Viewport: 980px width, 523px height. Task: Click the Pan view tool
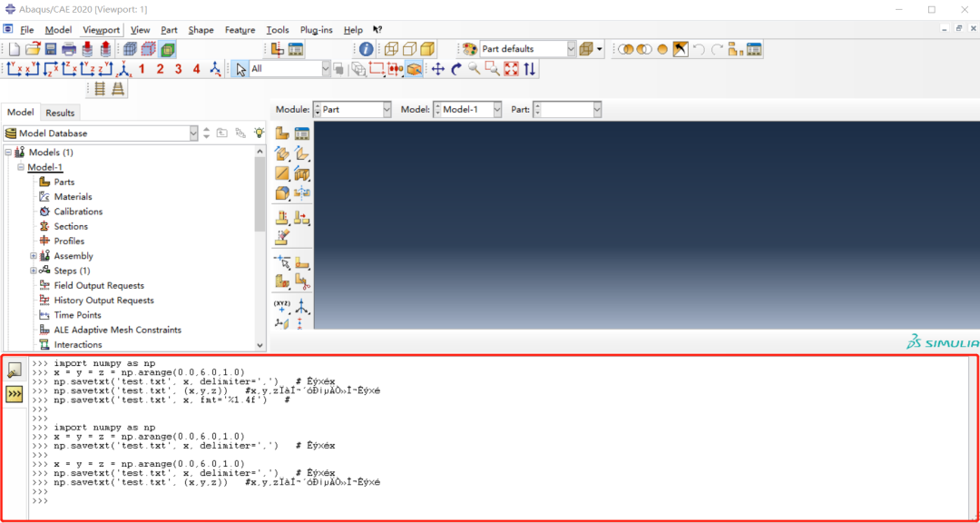pos(438,69)
